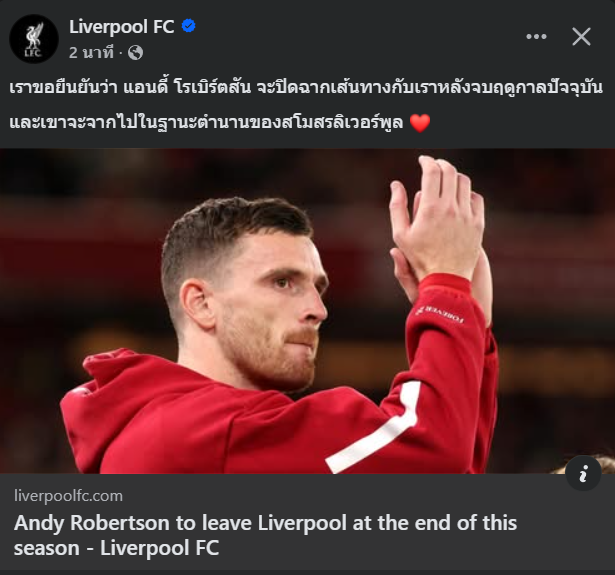Open the Liverpool FC page name
This screenshot has height=575, width=615.
pyautogui.click(x=122, y=27)
